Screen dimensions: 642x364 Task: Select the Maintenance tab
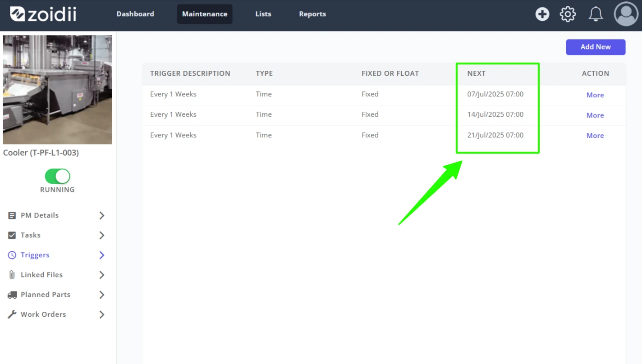(x=205, y=14)
